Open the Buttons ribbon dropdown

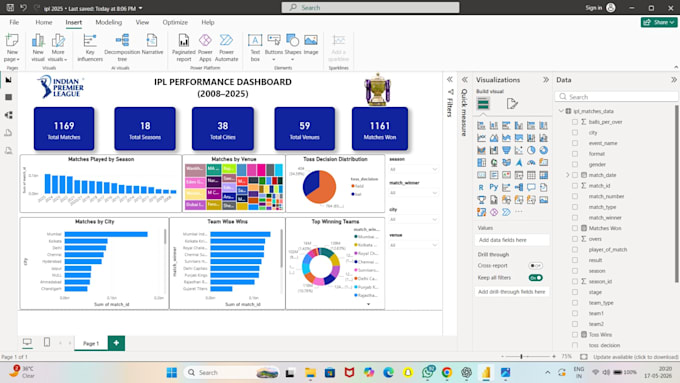(274, 48)
